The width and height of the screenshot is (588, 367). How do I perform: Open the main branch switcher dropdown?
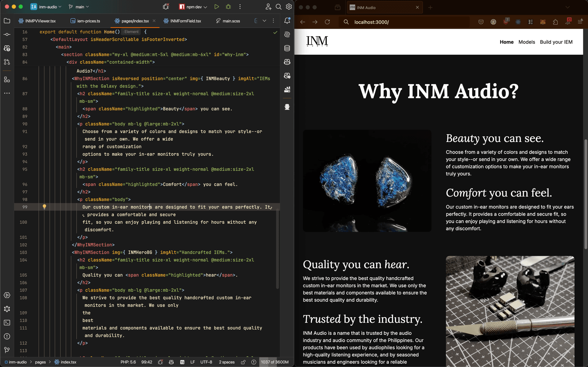(x=78, y=7)
